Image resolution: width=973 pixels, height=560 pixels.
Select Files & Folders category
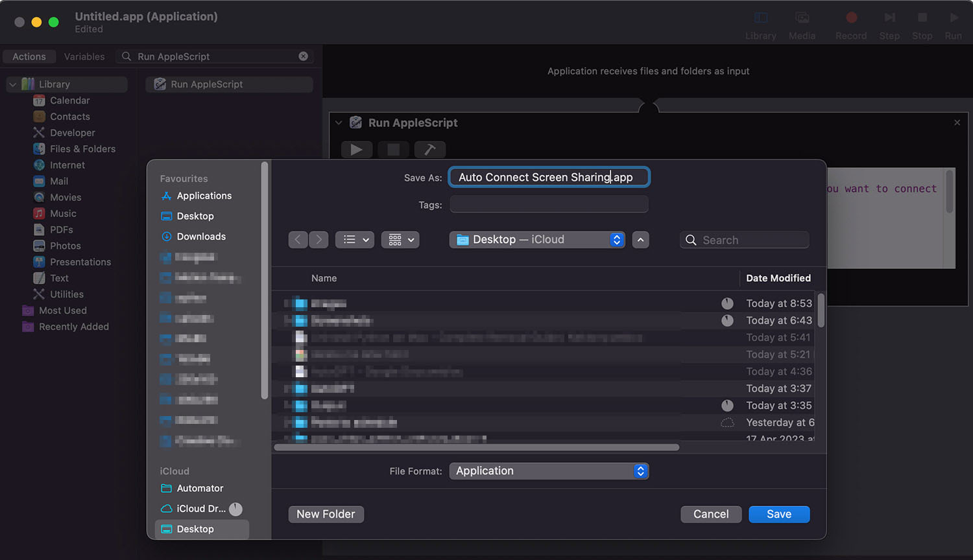[82, 149]
